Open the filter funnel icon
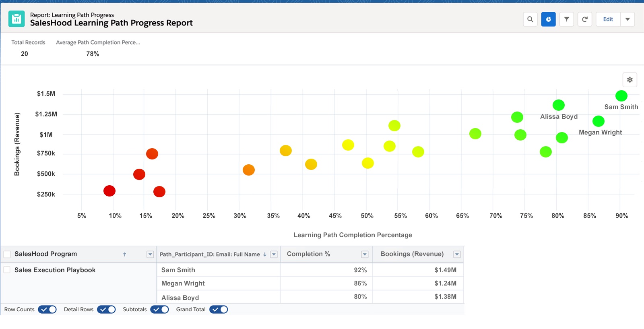This screenshot has width=644, height=329. click(x=566, y=19)
